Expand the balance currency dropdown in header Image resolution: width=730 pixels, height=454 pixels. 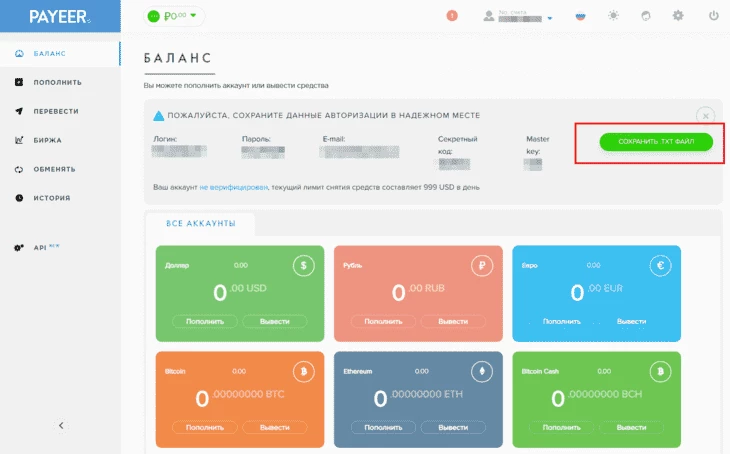174,16
